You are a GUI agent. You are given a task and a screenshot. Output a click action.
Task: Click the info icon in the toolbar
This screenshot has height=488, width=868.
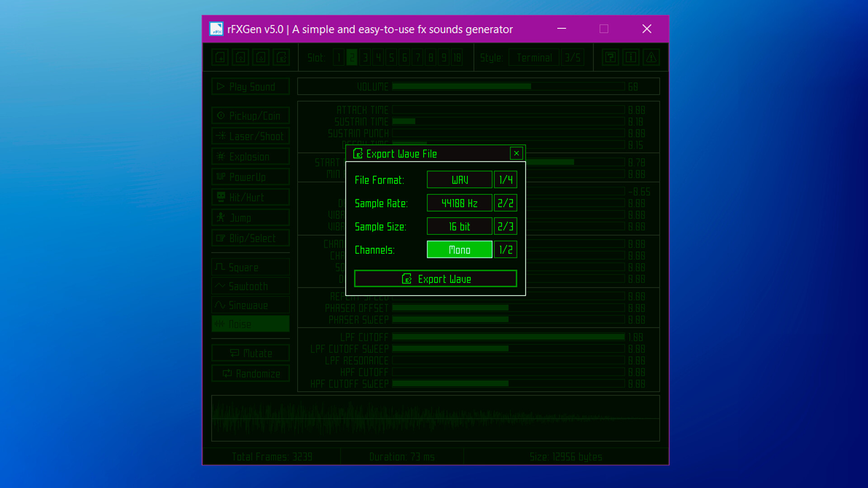coord(630,57)
